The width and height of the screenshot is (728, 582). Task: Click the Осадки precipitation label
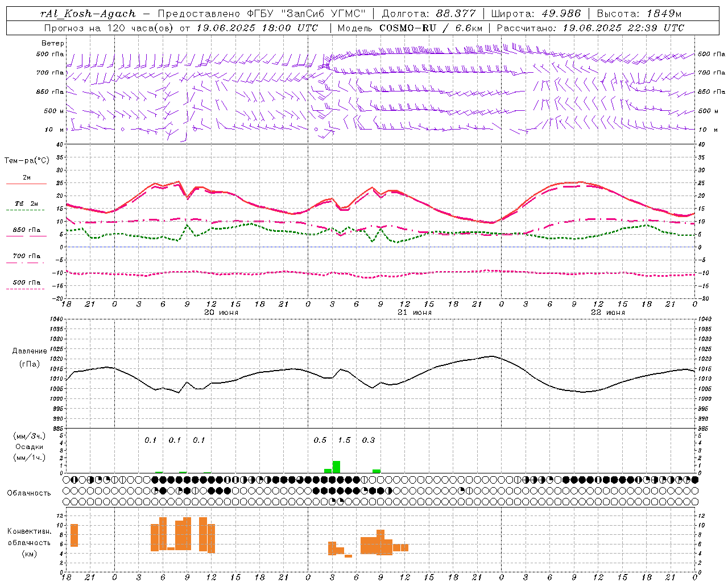[29, 447]
